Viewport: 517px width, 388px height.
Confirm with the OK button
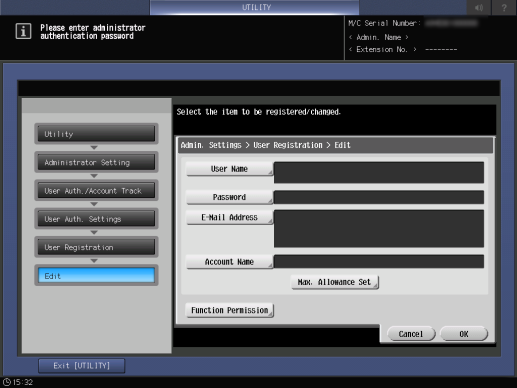tap(464, 334)
